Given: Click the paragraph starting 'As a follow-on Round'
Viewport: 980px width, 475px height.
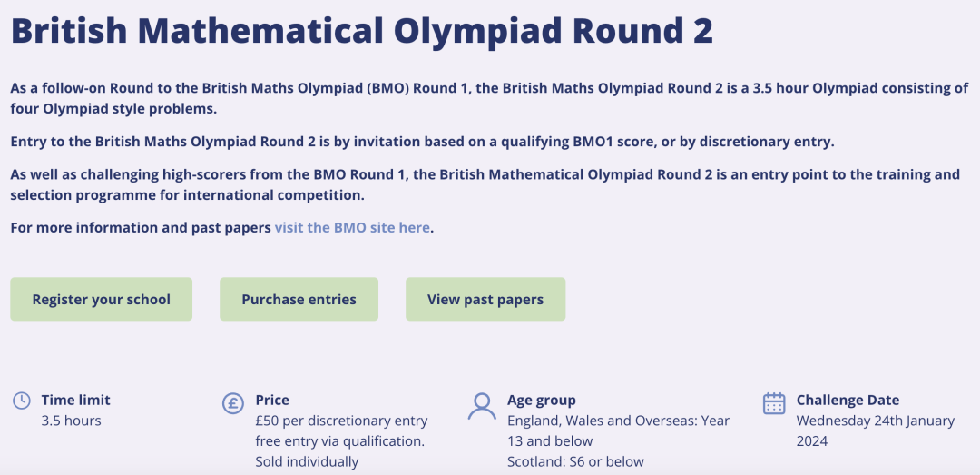Looking at the screenshot, I should tap(489, 98).
